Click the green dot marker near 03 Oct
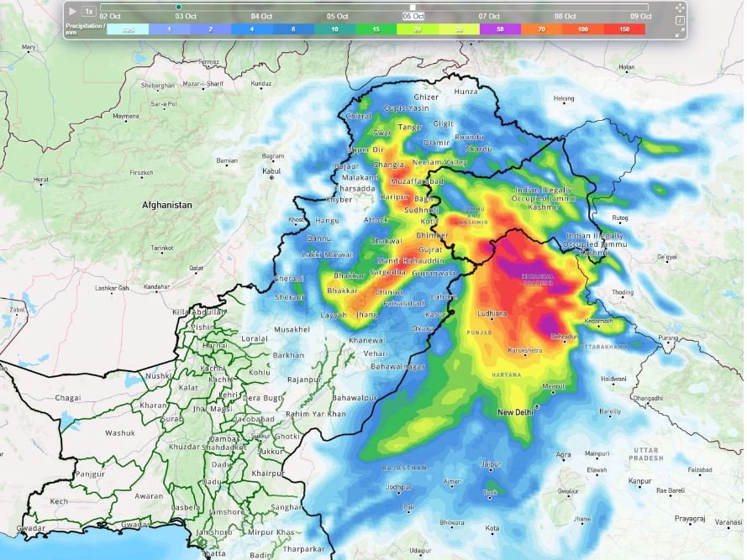This screenshot has height=560, width=747. pos(178,7)
